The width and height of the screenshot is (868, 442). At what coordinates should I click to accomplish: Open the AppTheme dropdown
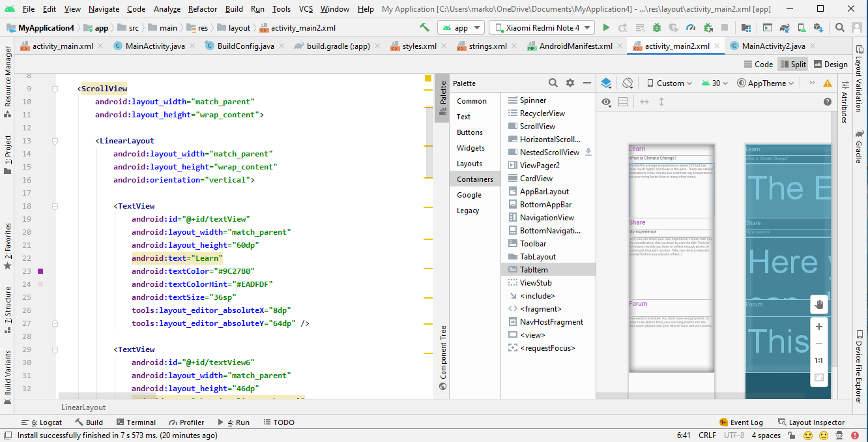tap(766, 83)
